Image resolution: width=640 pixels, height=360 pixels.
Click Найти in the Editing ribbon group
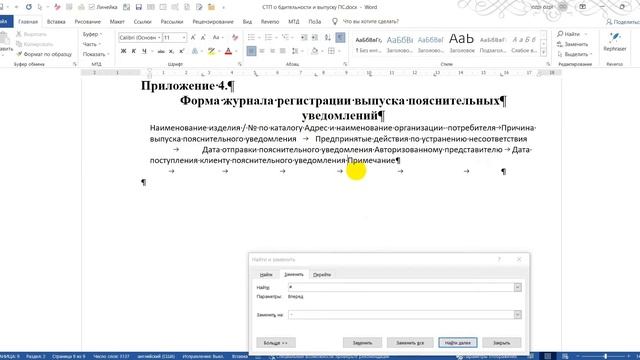pos(569,34)
